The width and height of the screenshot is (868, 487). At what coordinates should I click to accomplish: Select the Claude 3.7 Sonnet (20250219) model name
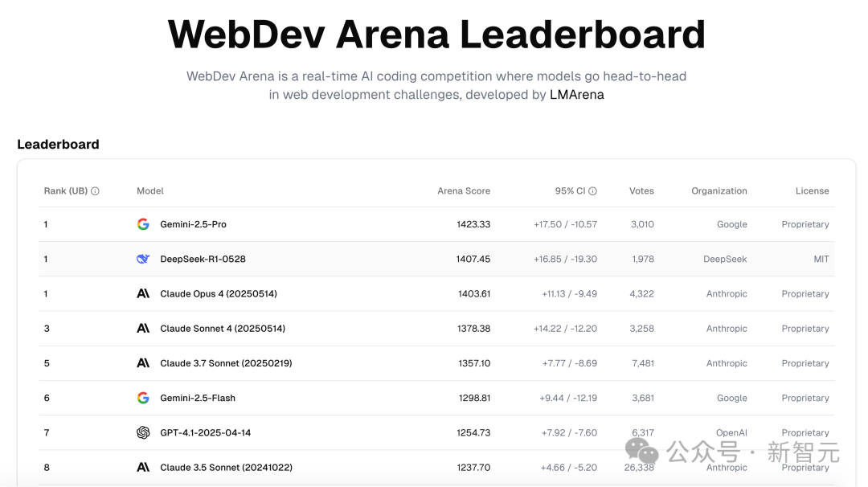tap(226, 363)
